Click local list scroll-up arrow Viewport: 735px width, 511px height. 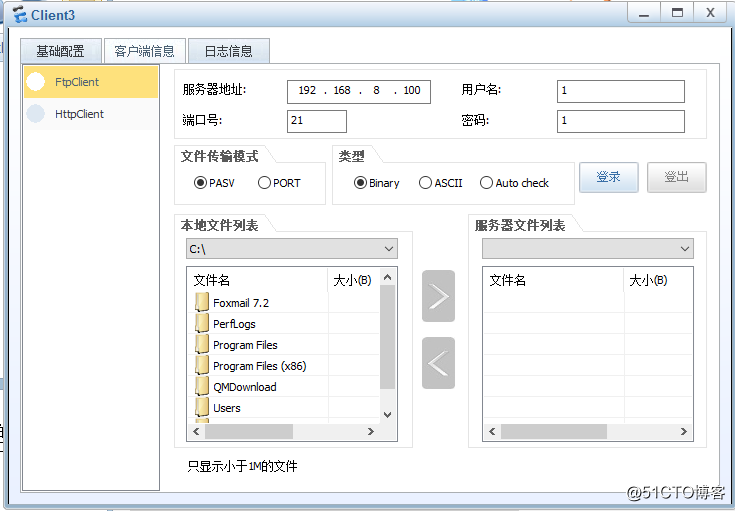point(387,277)
